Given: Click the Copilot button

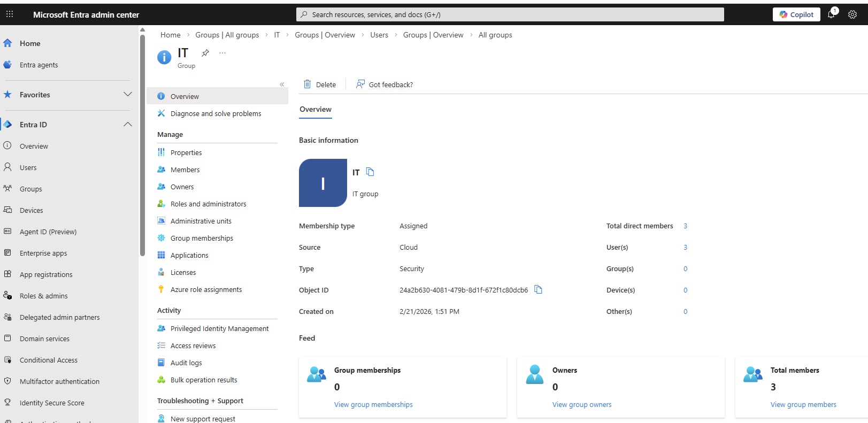Looking at the screenshot, I should 796,14.
